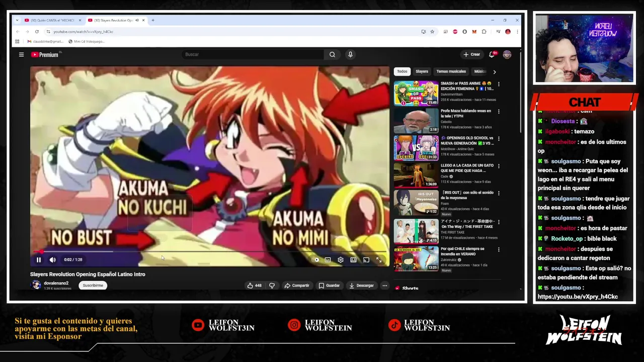
Task: Focus the Buscar search field
Action: (253, 54)
